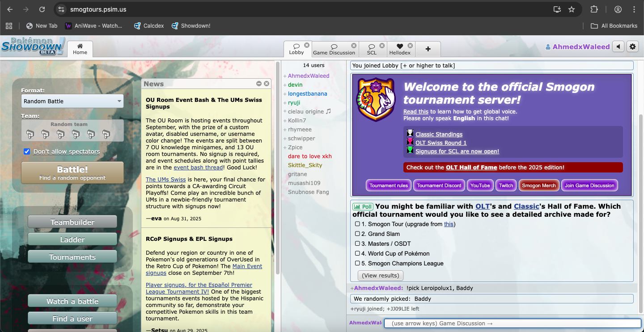Open the Chrome profile icon
This screenshot has width=644, height=332.
point(618,9)
